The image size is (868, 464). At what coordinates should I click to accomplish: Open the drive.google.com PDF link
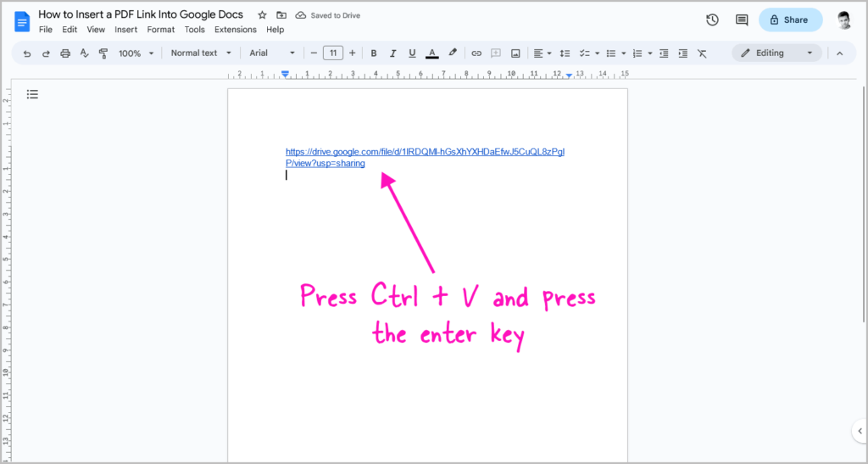[x=425, y=157]
